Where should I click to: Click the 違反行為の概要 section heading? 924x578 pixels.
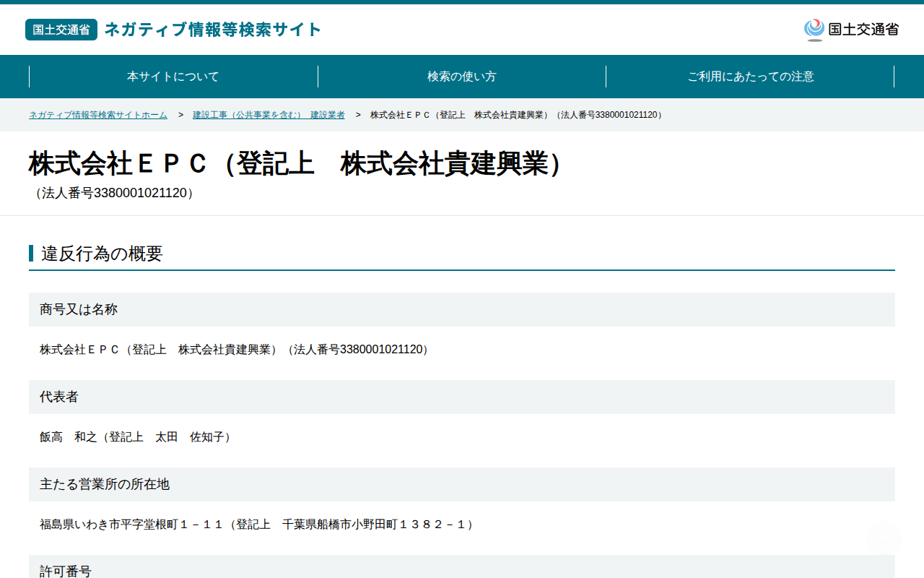click(x=102, y=254)
